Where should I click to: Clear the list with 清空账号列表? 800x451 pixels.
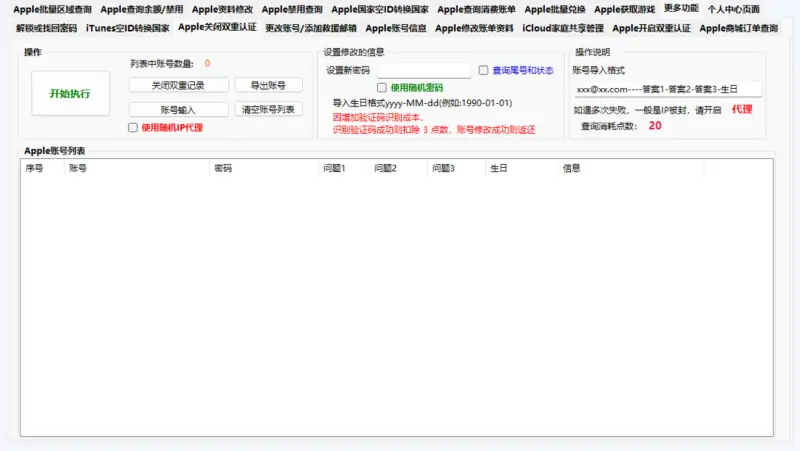pyautogui.click(x=268, y=109)
